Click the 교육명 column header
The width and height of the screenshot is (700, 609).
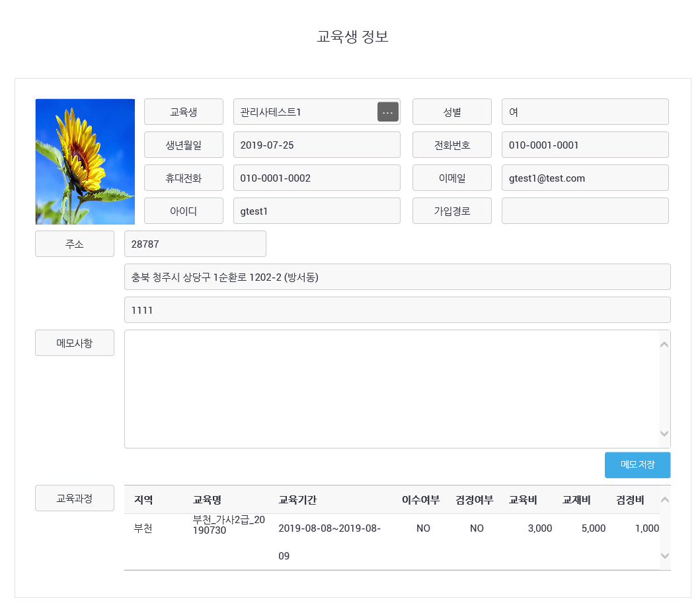click(x=207, y=500)
